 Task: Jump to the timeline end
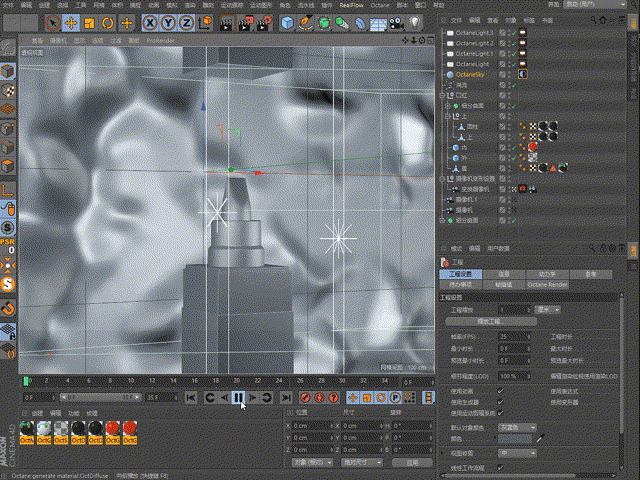(287, 397)
